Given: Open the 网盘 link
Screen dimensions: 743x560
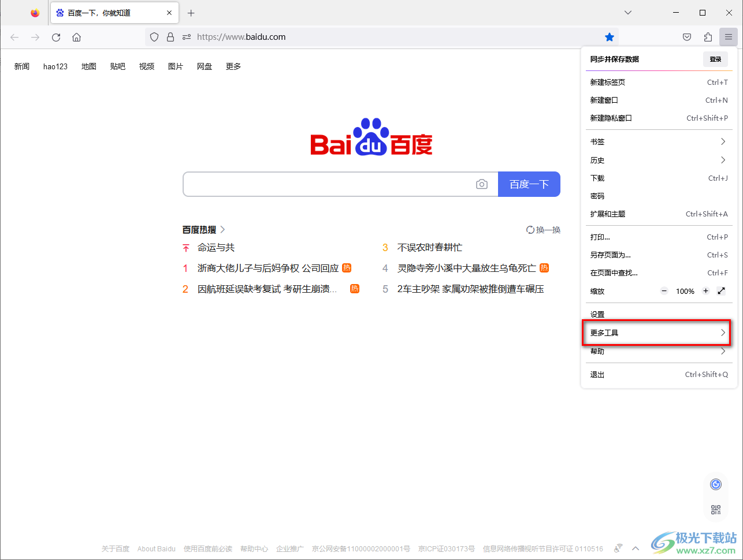Looking at the screenshot, I should [205, 66].
